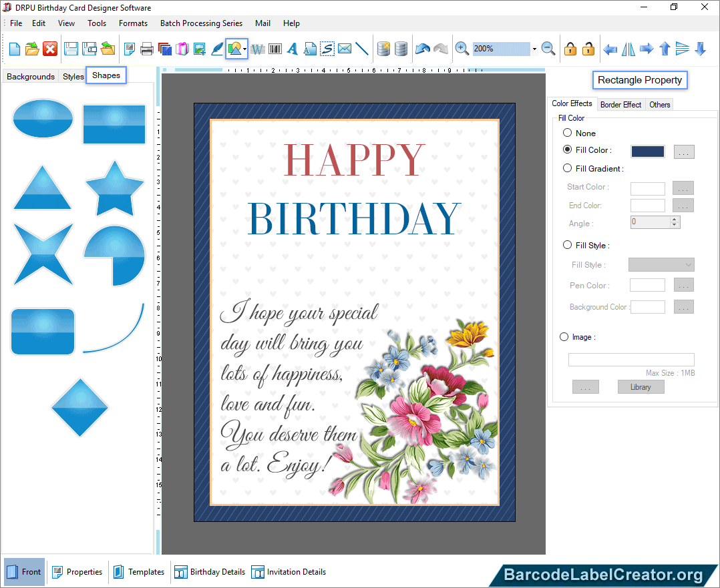Choose the star shape thumbnail
Viewport: 720px width, 588px height.
click(114, 189)
